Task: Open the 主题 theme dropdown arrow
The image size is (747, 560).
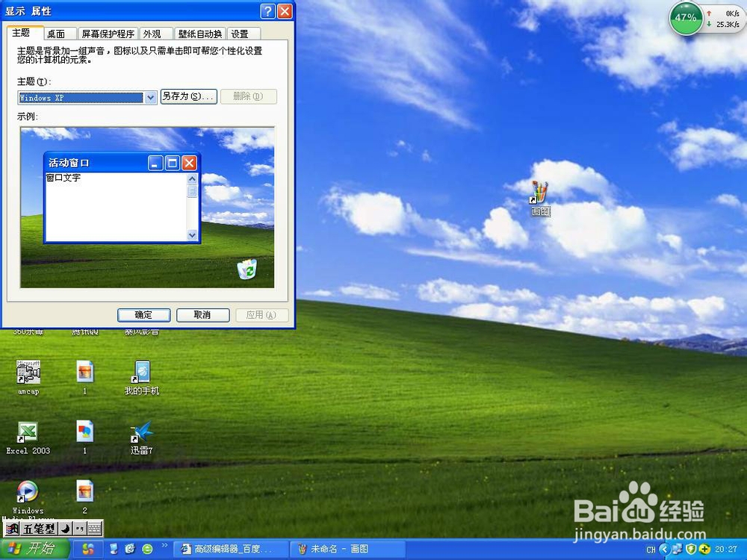Action: [x=151, y=98]
